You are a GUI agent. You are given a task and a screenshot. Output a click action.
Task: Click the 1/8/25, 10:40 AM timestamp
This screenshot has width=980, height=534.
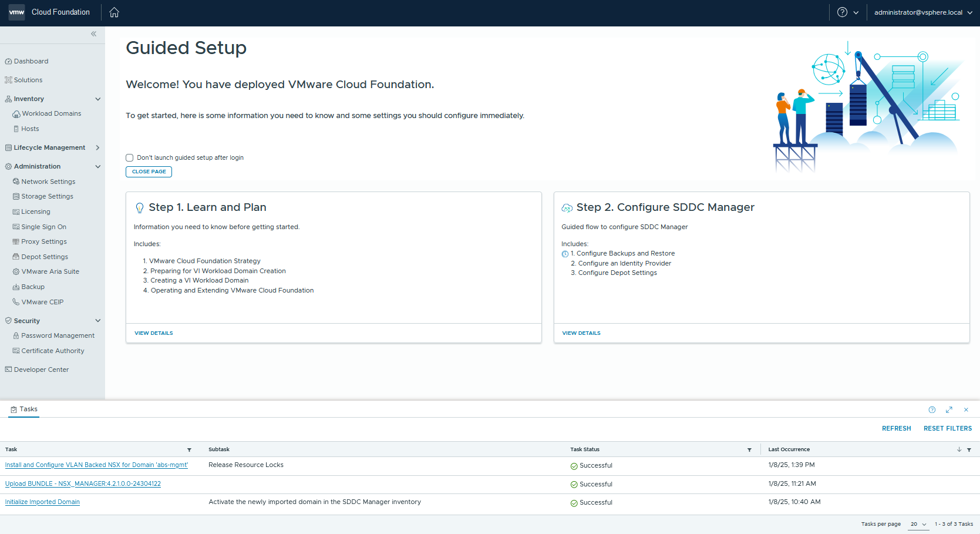pyautogui.click(x=794, y=502)
